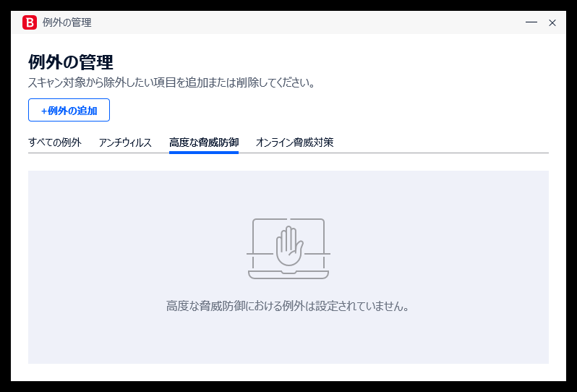Switch to the すべての例外 tab
The image size is (577, 392).
coord(55,142)
